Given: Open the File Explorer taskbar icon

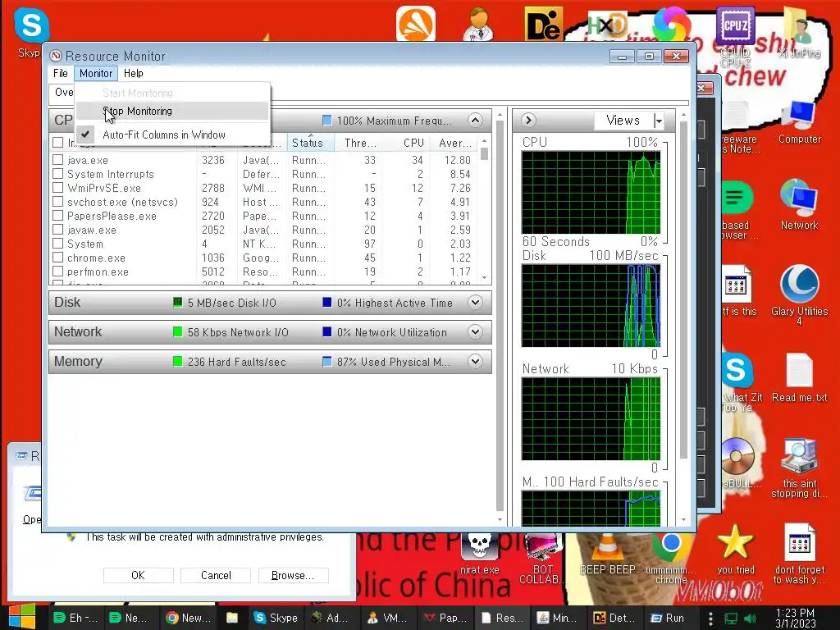Looking at the screenshot, I should tap(232, 618).
